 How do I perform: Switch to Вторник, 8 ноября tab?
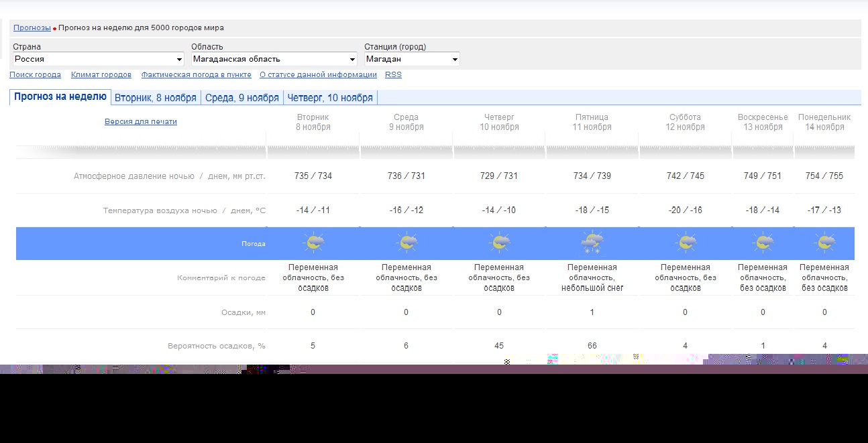[156, 98]
